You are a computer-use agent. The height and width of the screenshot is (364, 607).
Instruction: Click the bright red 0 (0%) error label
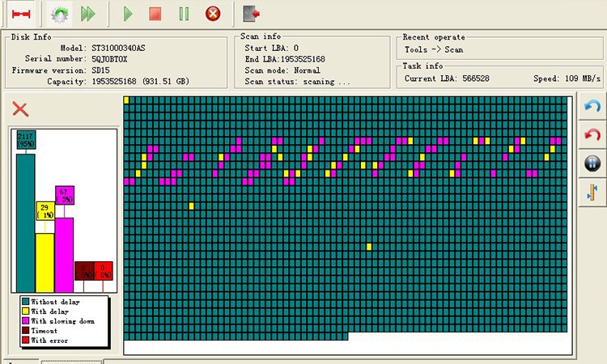104,271
